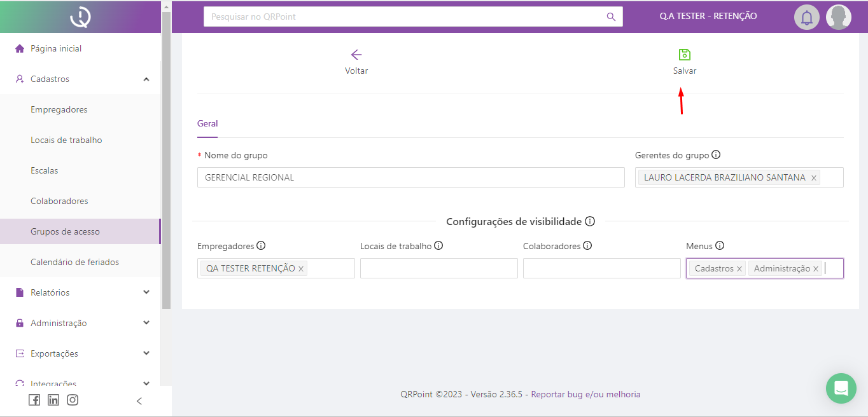Remove the Cadastros tag from Menus
The image size is (868, 417).
click(x=739, y=269)
